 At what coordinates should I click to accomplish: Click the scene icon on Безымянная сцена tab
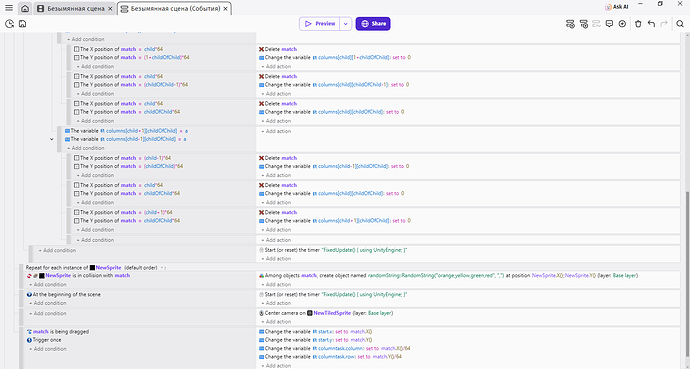point(41,8)
